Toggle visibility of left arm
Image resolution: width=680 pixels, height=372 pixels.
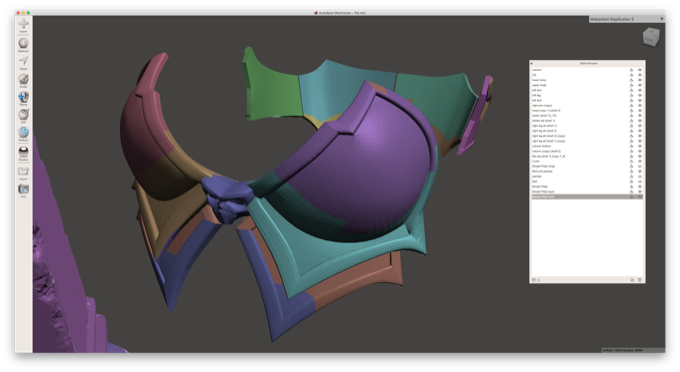[640, 90]
